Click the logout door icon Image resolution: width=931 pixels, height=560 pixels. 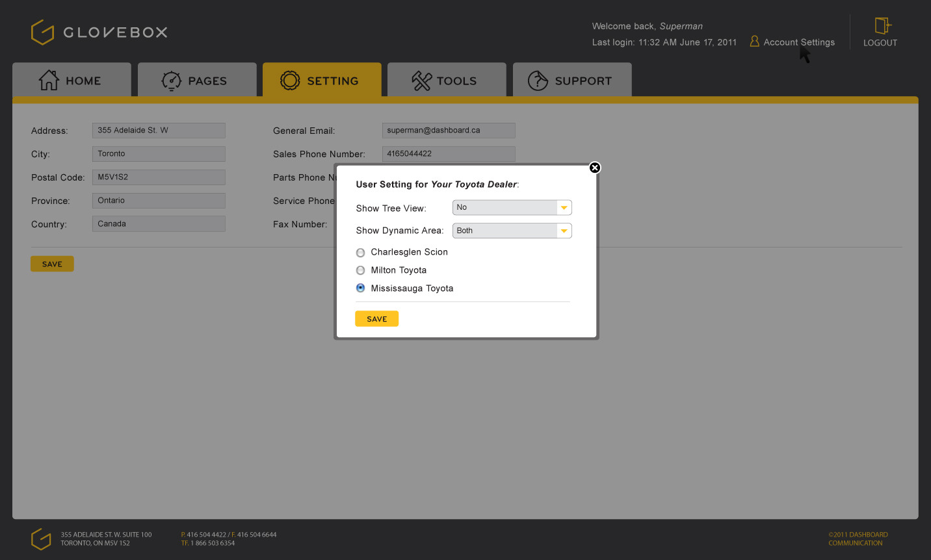coord(883,25)
